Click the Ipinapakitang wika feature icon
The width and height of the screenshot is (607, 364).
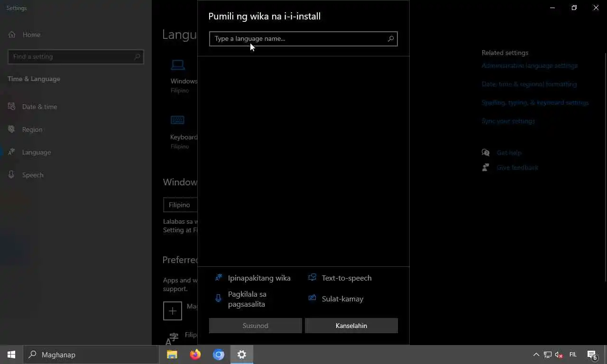point(219,278)
